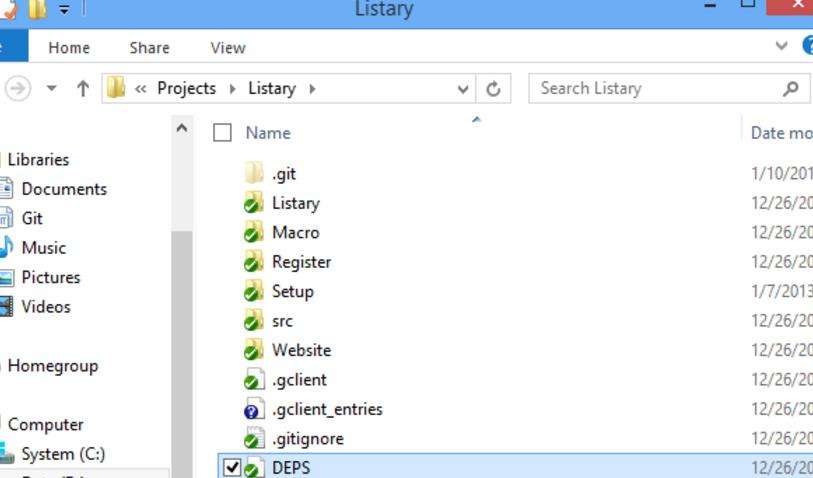This screenshot has height=478, width=813.
Task: Click the Setup folder icon
Action: [x=254, y=291]
